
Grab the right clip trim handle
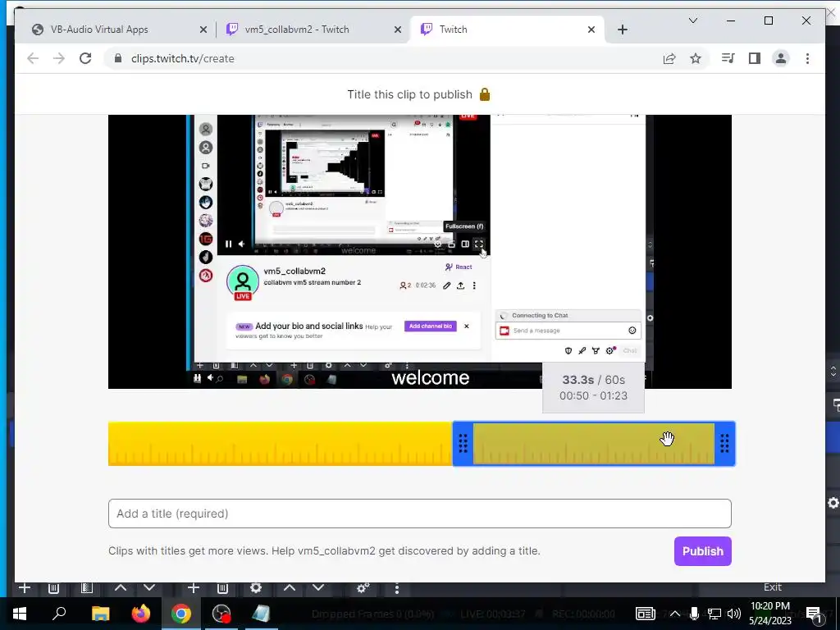tap(724, 444)
